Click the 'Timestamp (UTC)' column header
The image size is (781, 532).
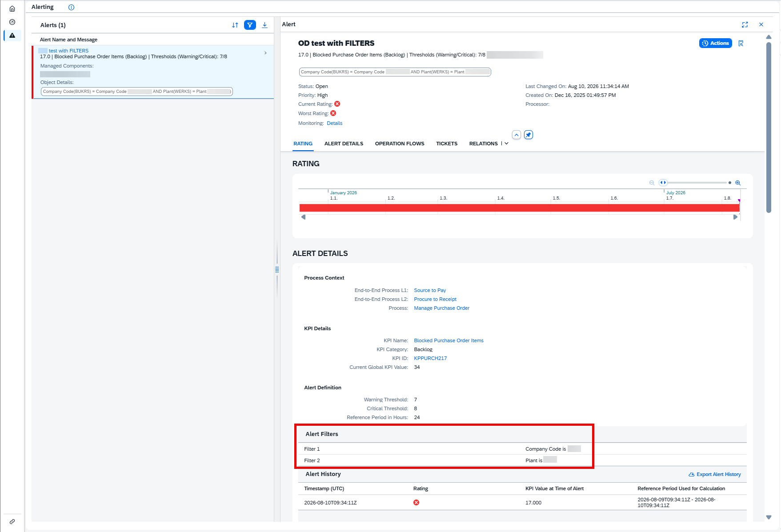pyautogui.click(x=324, y=489)
